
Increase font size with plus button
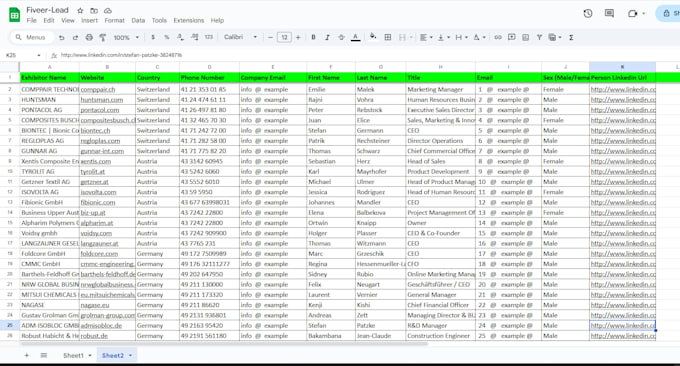coord(298,38)
